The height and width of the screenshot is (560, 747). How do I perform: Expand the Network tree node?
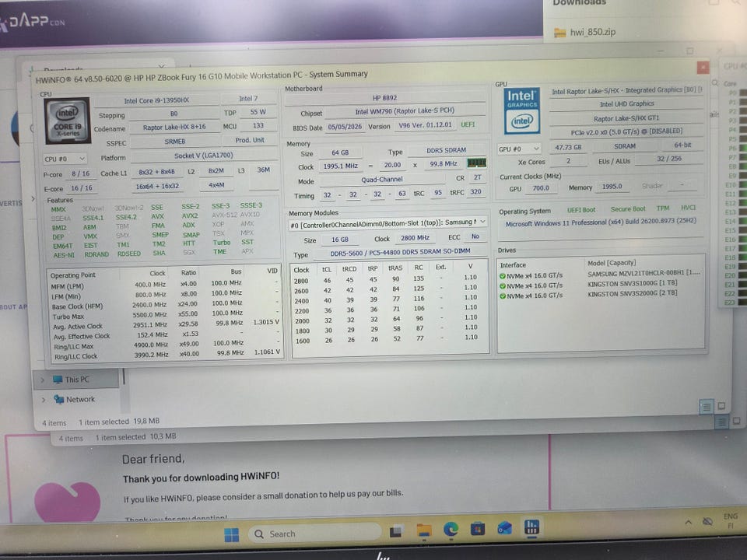click(x=44, y=400)
